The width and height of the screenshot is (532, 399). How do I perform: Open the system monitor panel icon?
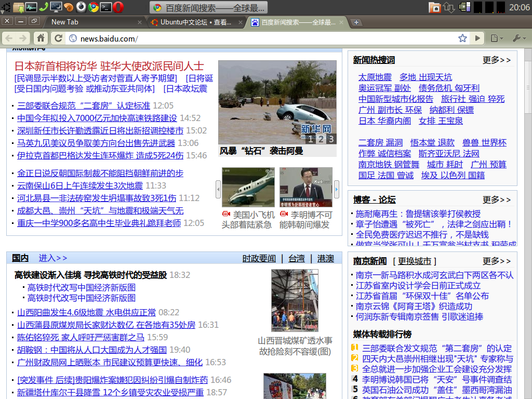click(x=31, y=7)
